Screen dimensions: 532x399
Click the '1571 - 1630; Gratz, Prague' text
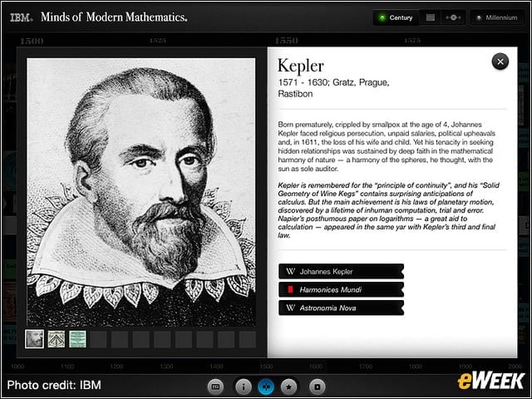333,82
